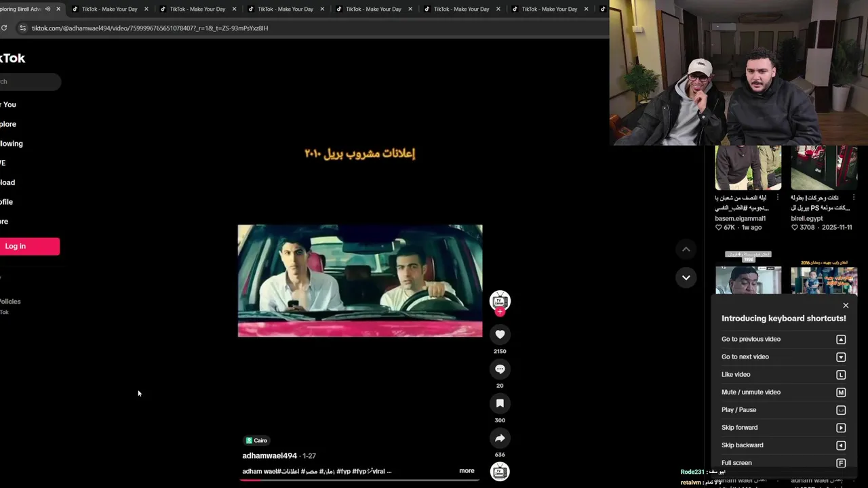Reload the page with the refresh icon
This screenshot has height=488, width=868.
tap(4, 28)
